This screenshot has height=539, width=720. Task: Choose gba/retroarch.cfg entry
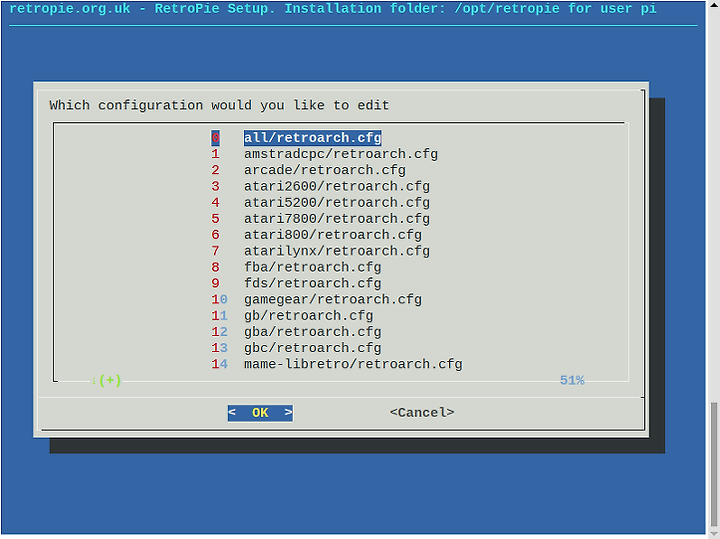point(312,332)
